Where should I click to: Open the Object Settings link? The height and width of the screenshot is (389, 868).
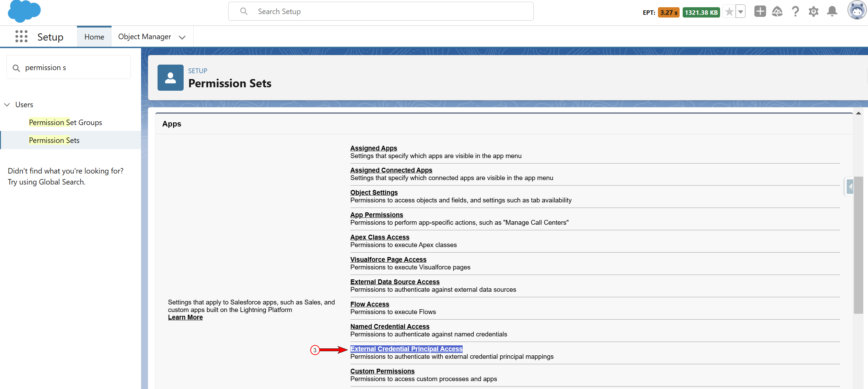point(374,192)
